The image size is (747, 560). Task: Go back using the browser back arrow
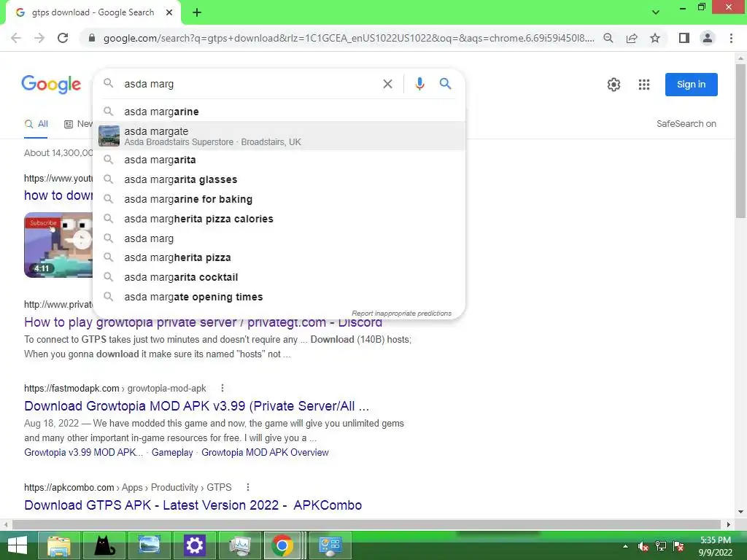(x=16, y=38)
